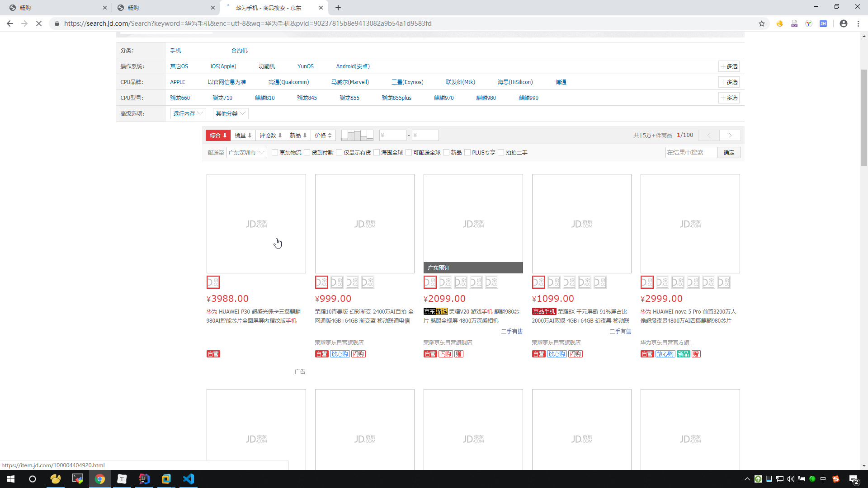868x488 pixels.
Task: Open the Chrome profile avatar icon
Action: 844,23
